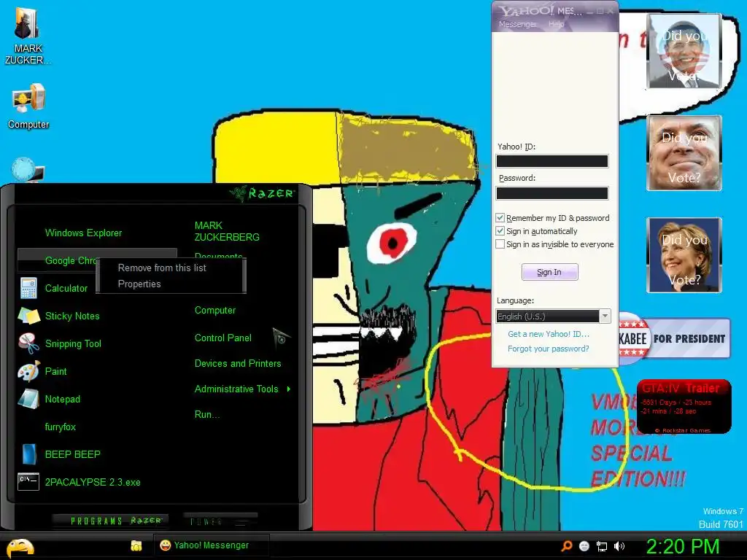Open the pinned folder icon on taskbar
This screenshot has height=560, width=747.
[136, 545]
